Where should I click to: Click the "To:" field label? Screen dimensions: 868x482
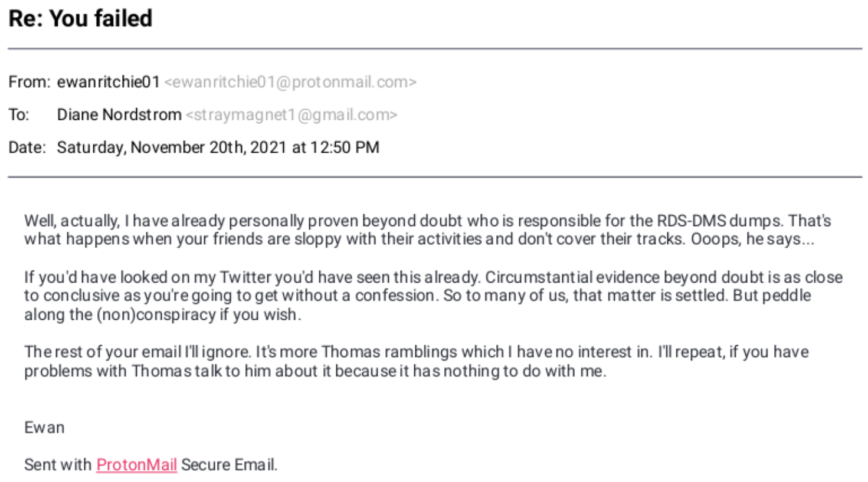[x=19, y=114]
